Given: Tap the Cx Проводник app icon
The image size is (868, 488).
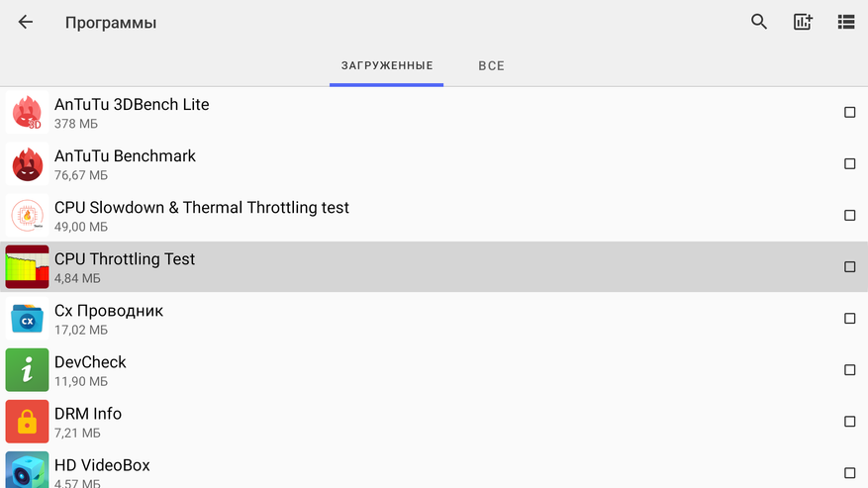Looking at the screenshot, I should [27, 319].
